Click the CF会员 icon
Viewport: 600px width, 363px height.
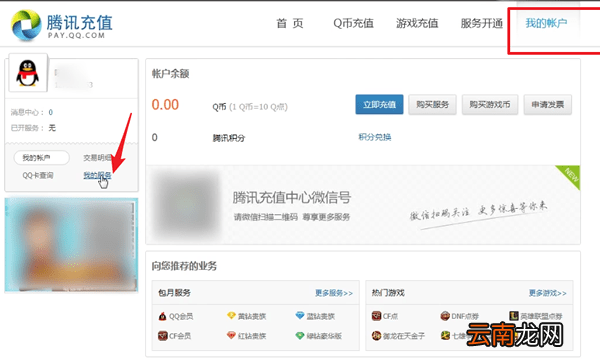click(x=163, y=335)
